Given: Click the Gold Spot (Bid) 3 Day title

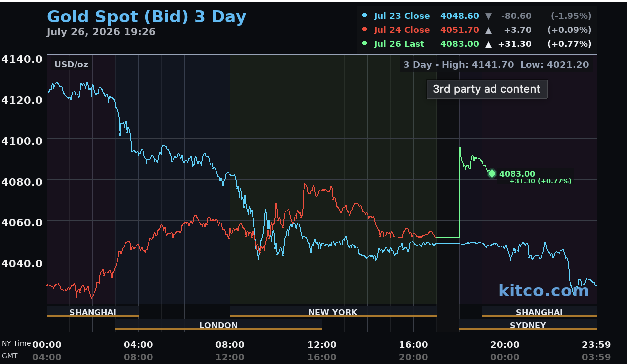Looking at the screenshot, I should (146, 17).
